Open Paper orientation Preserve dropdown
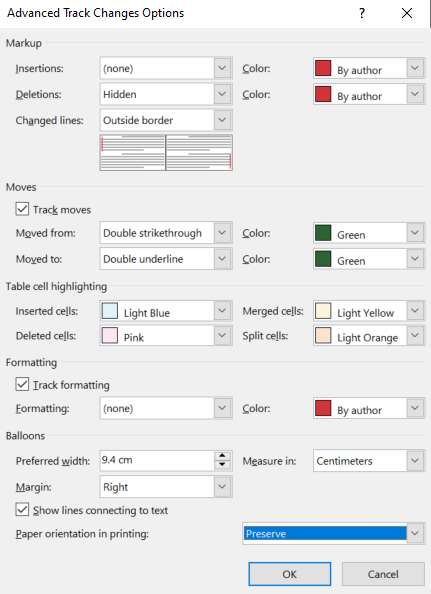This screenshot has height=594, width=431. 333,533
